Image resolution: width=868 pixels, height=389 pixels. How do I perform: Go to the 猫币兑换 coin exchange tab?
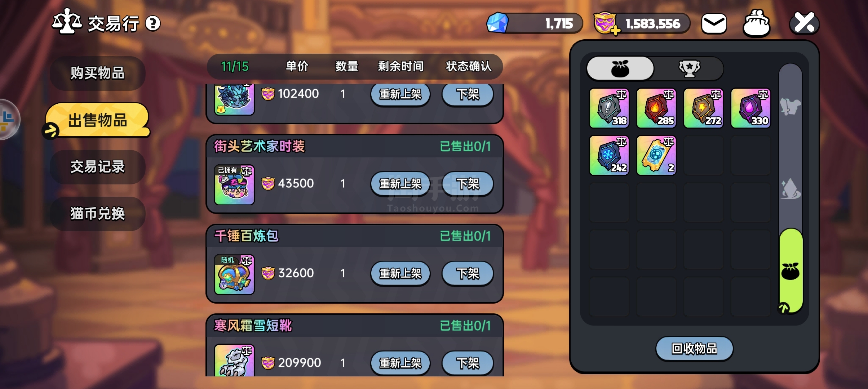point(97,214)
